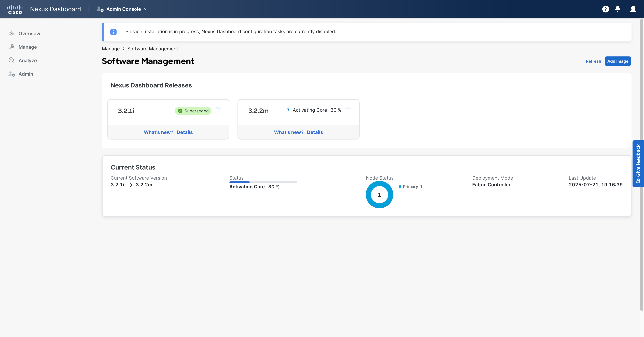Click the Node Status donut chart

click(380, 195)
